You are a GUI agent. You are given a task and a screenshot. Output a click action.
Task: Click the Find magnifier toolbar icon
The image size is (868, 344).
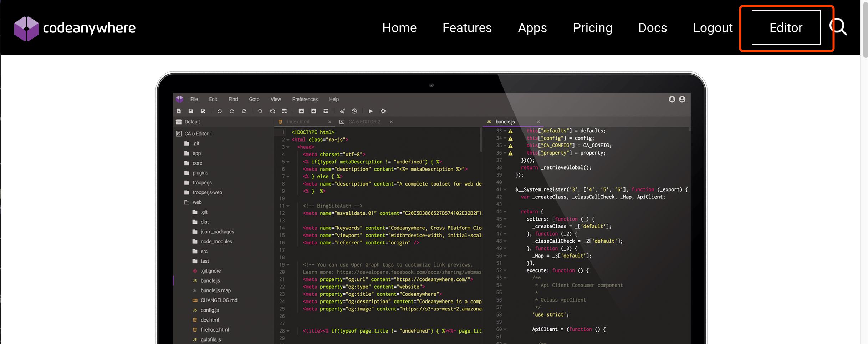[x=260, y=111]
